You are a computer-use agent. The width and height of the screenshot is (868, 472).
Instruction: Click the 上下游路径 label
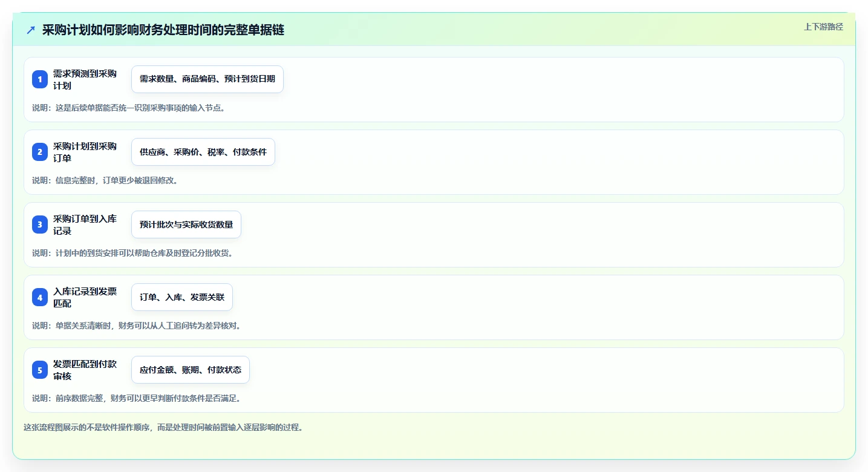coord(823,27)
